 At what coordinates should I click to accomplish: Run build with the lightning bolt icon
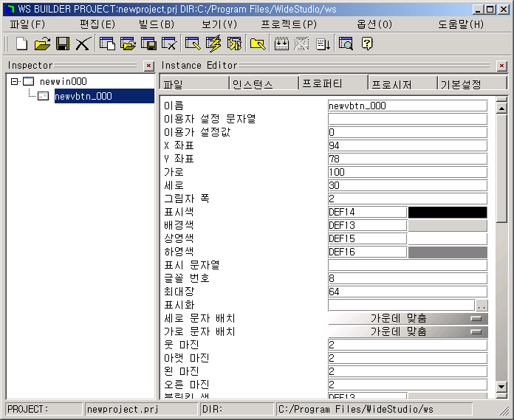point(213,44)
